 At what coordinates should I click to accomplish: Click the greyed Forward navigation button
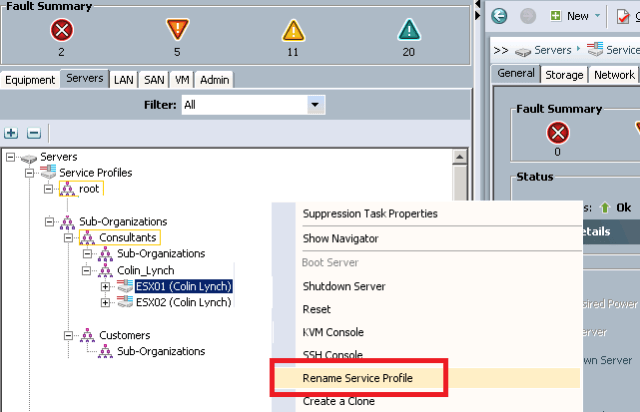[x=528, y=16]
